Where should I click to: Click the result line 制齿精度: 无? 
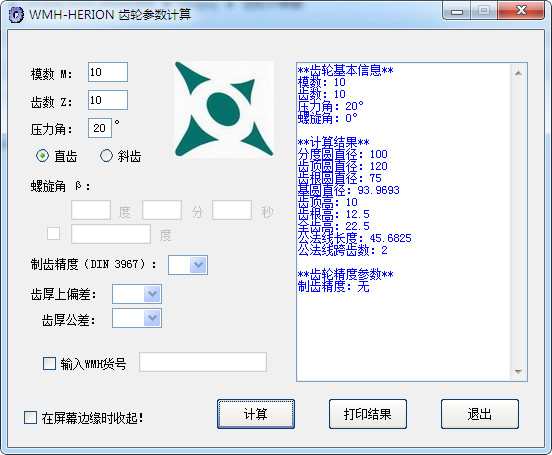tap(334, 286)
